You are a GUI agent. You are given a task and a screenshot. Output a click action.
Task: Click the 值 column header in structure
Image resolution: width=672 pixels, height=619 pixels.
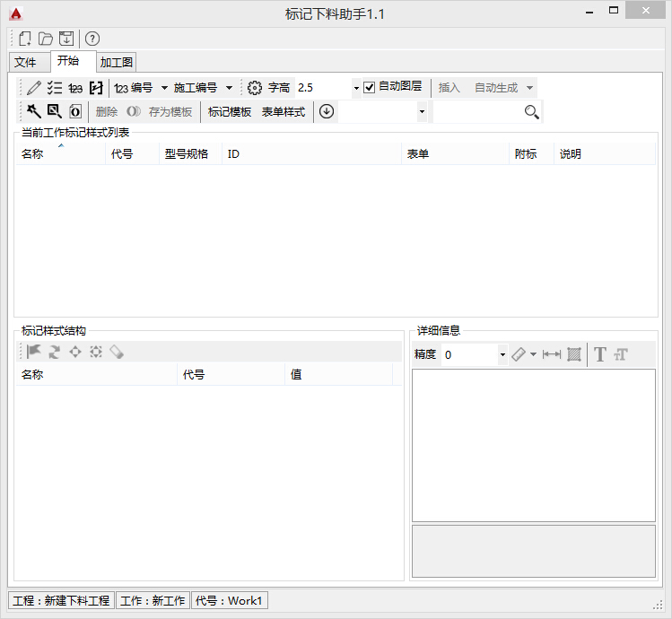[338, 374]
